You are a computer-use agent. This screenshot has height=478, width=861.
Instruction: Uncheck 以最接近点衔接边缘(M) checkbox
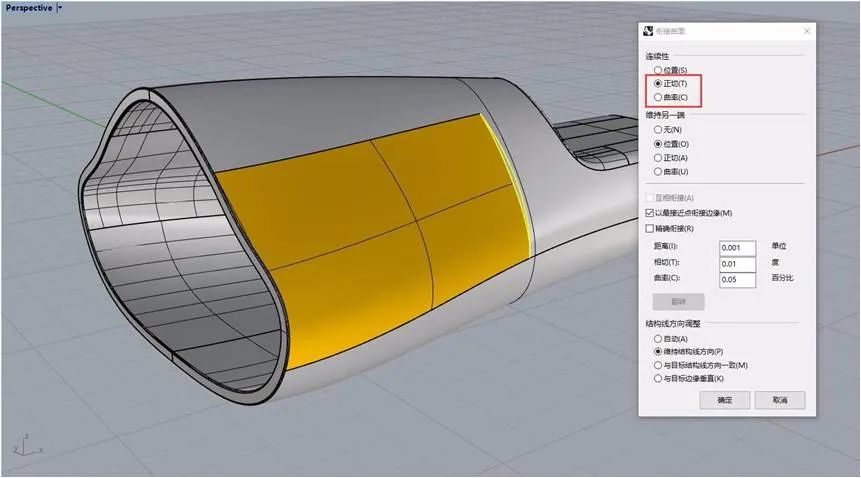[650, 213]
